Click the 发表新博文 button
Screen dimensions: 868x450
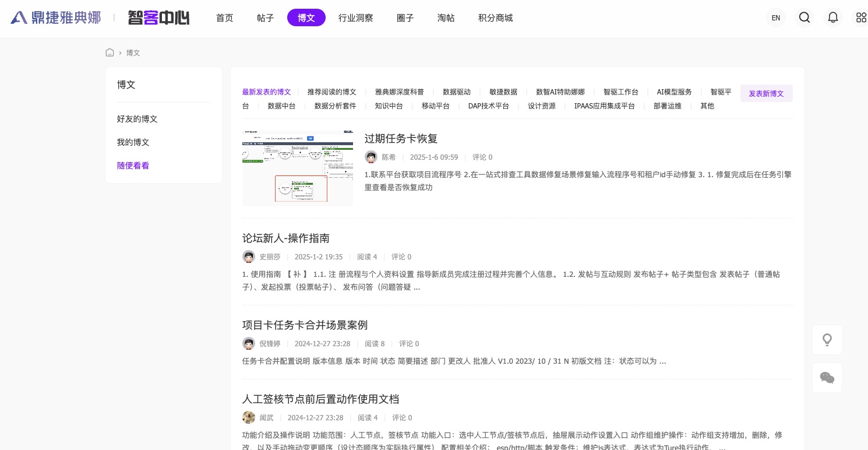[x=766, y=93]
